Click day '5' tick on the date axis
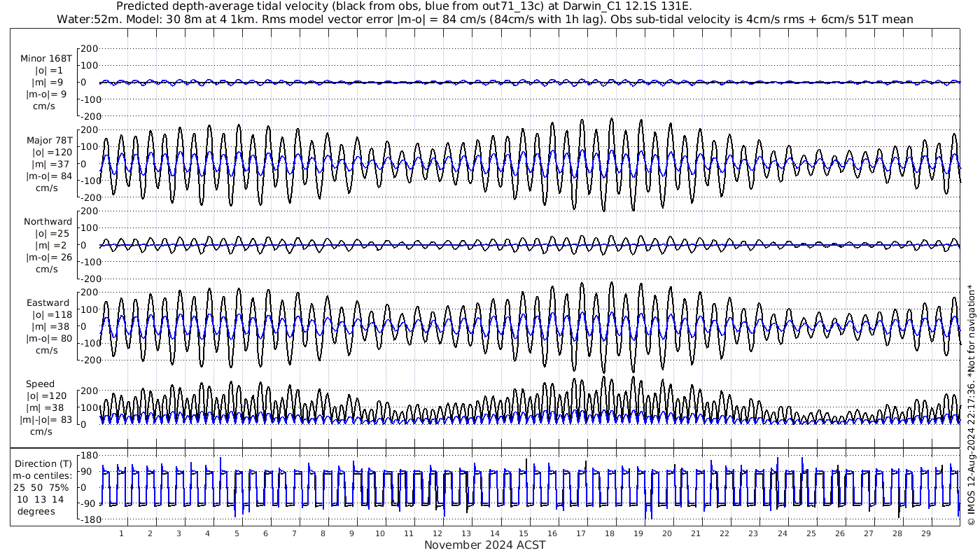This screenshot has height=560, width=980. point(237,533)
